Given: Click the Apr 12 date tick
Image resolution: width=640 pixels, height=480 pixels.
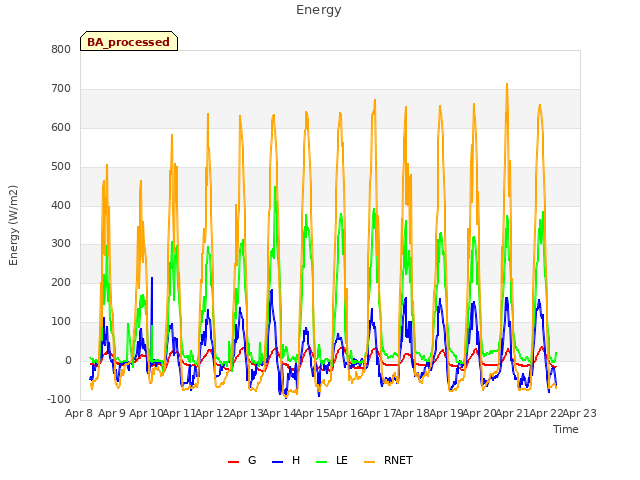Looking at the screenshot, I should coord(213,413).
